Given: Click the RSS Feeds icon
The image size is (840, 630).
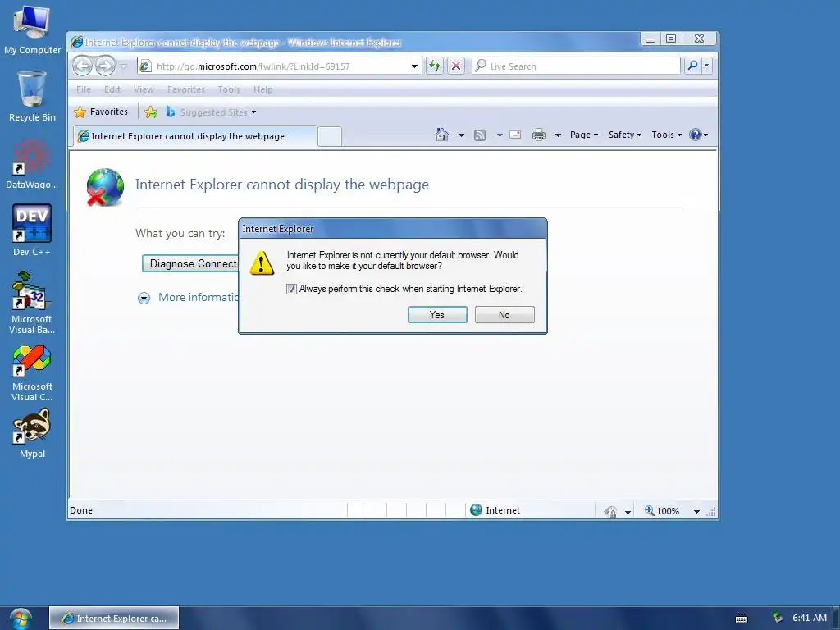Looking at the screenshot, I should pyautogui.click(x=480, y=135).
